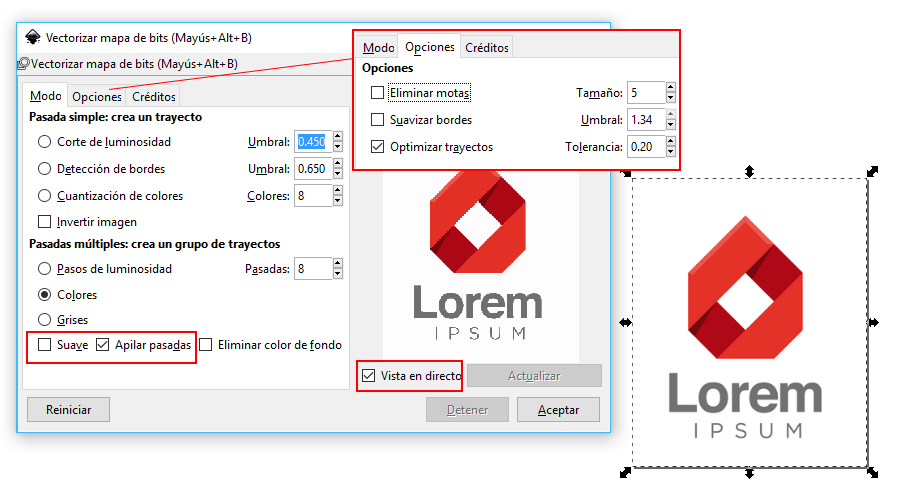Enable the Suave checkbox
The height and width of the screenshot is (500, 903).
pos(45,346)
